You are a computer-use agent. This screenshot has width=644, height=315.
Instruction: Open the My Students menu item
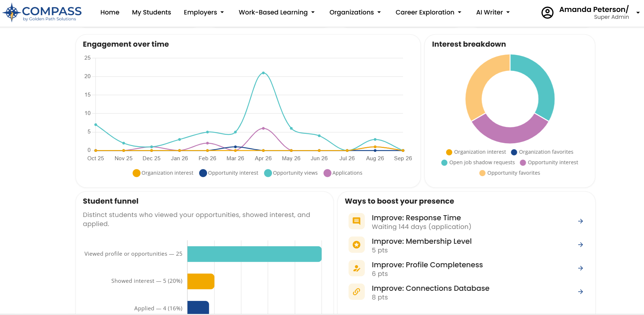point(151,12)
